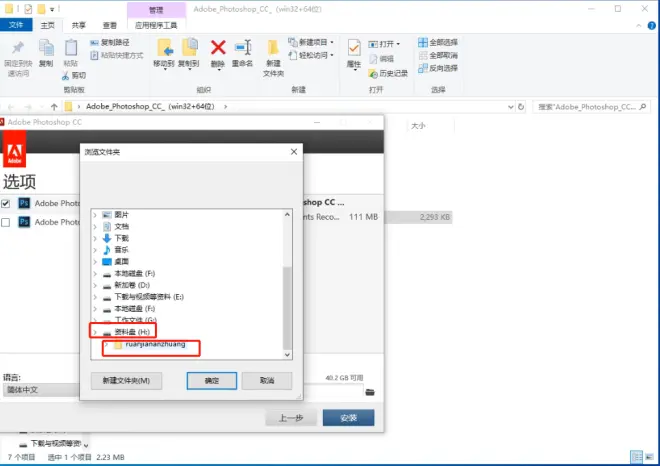660x466 pixels.
Task: Click Move to (移动到) folder icon
Action: click(x=164, y=48)
